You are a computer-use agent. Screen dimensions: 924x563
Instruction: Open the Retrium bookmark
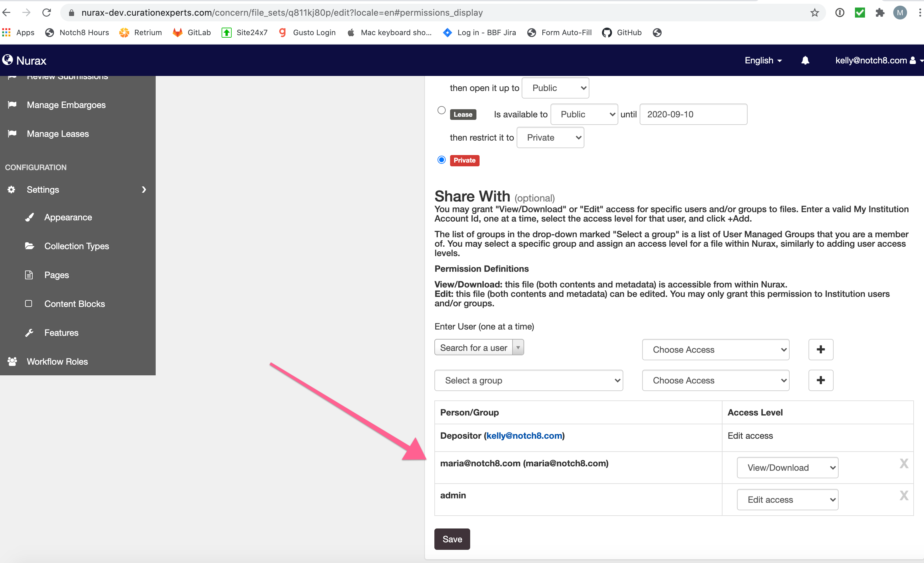pos(141,33)
